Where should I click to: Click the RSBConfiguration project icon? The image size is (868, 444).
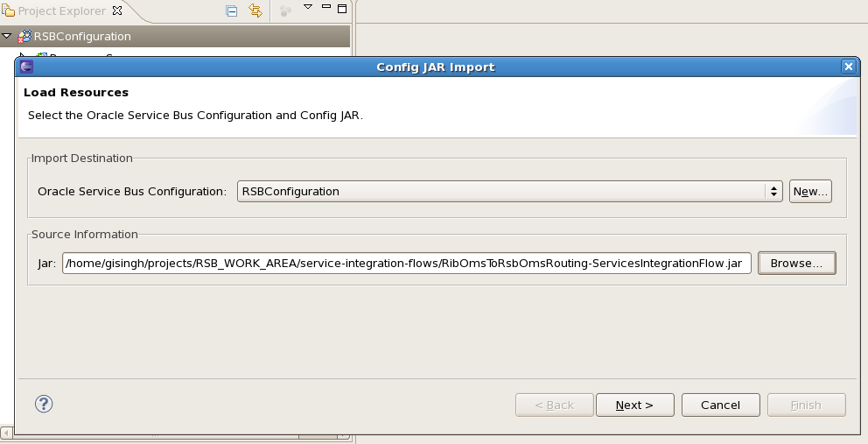pyautogui.click(x=24, y=37)
